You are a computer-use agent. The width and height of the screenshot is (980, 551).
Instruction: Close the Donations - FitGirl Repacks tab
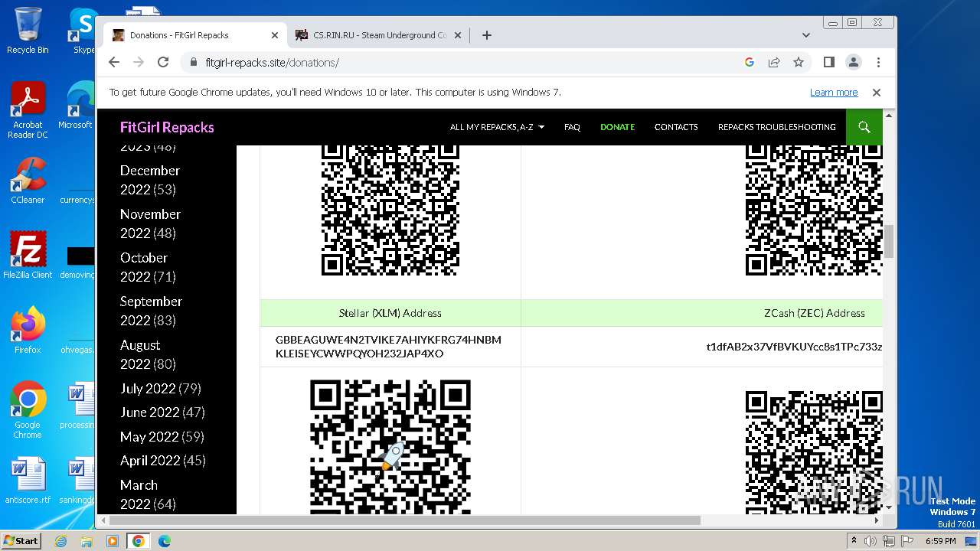point(275,35)
